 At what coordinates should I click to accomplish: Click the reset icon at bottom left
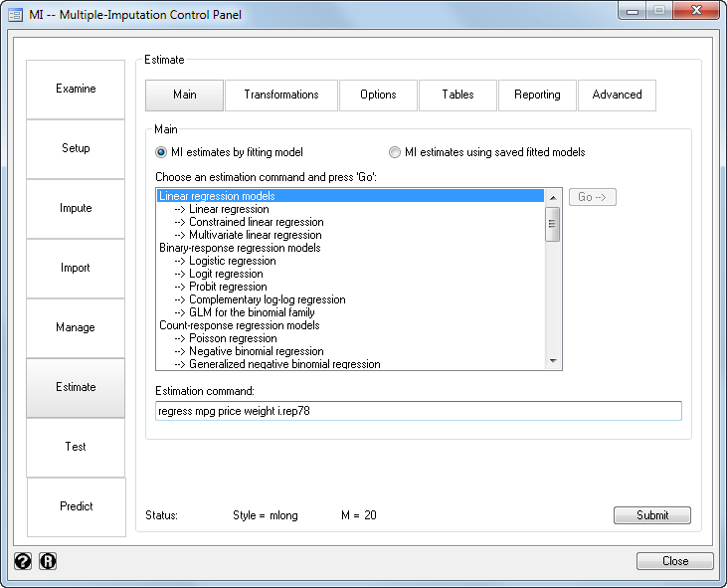click(x=48, y=561)
